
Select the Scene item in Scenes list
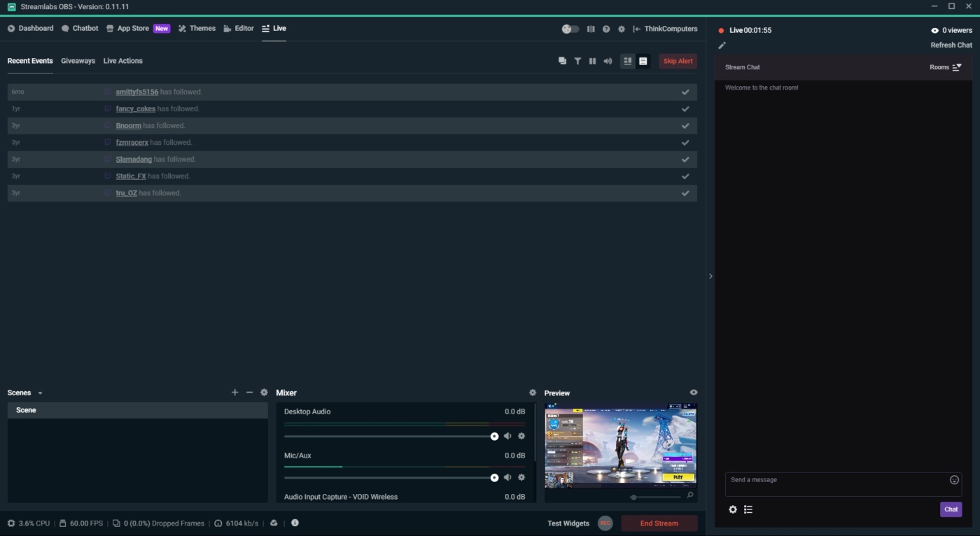point(137,410)
